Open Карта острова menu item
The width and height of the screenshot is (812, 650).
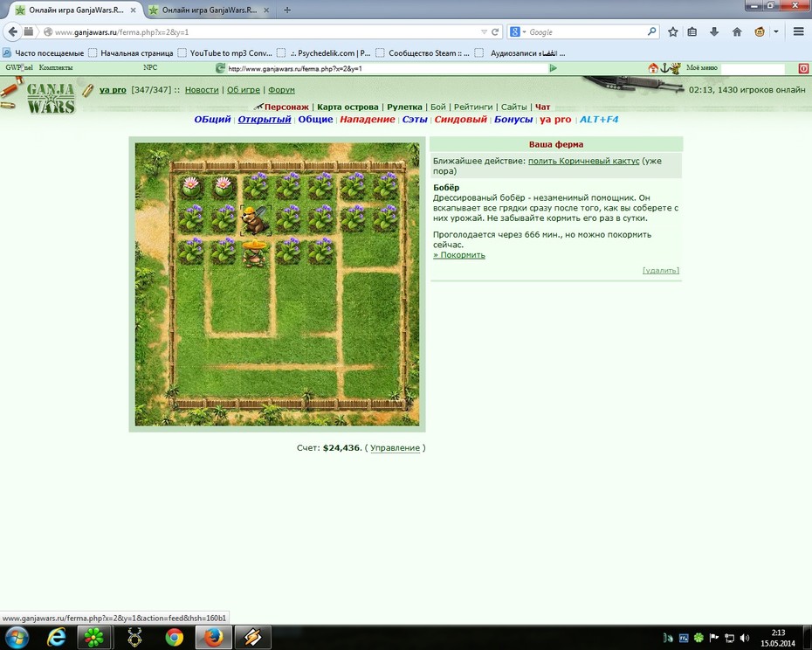click(x=348, y=107)
